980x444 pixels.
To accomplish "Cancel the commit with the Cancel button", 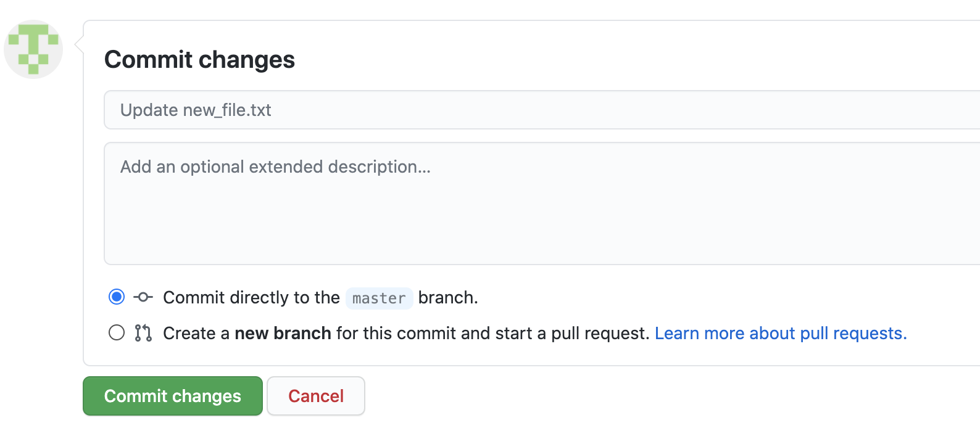I will [x=316, y=396].
